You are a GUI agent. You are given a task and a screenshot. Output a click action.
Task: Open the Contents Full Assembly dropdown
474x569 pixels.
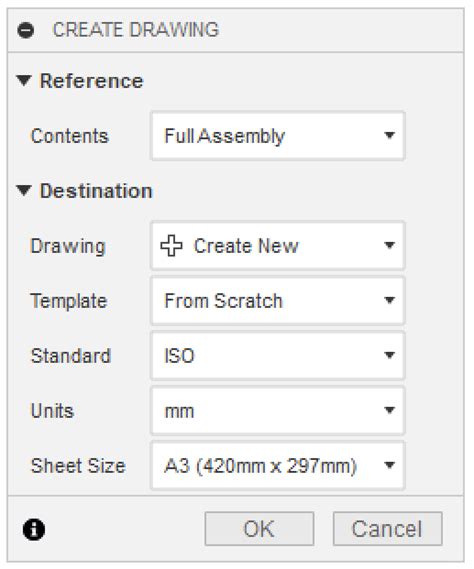point(278,136)
